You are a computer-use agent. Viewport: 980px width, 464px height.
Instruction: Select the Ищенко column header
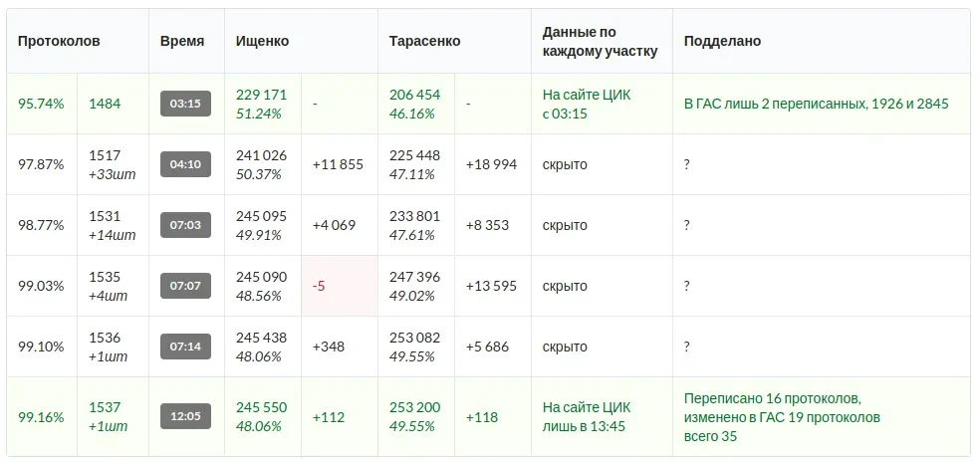[263, 41]
